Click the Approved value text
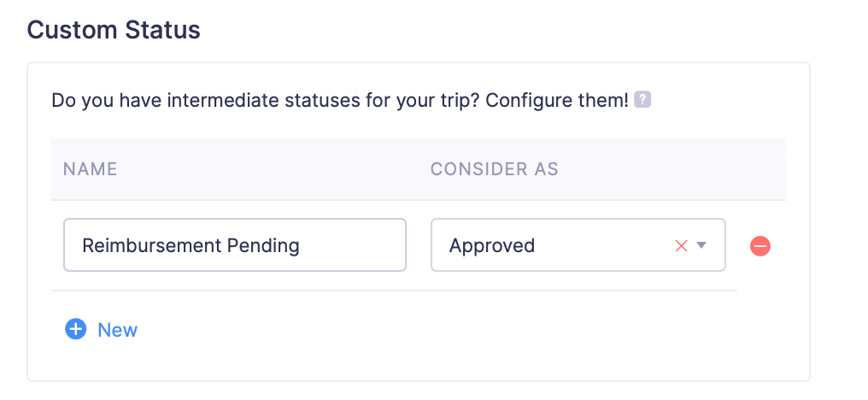Screen dimensions: 868x400 coord(492,246)
